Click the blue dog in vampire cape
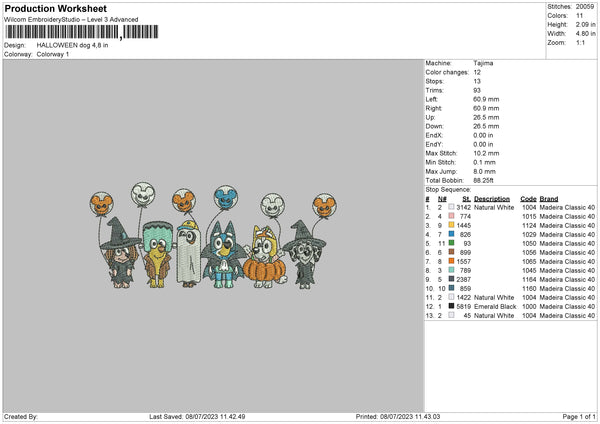 (224, 255)
